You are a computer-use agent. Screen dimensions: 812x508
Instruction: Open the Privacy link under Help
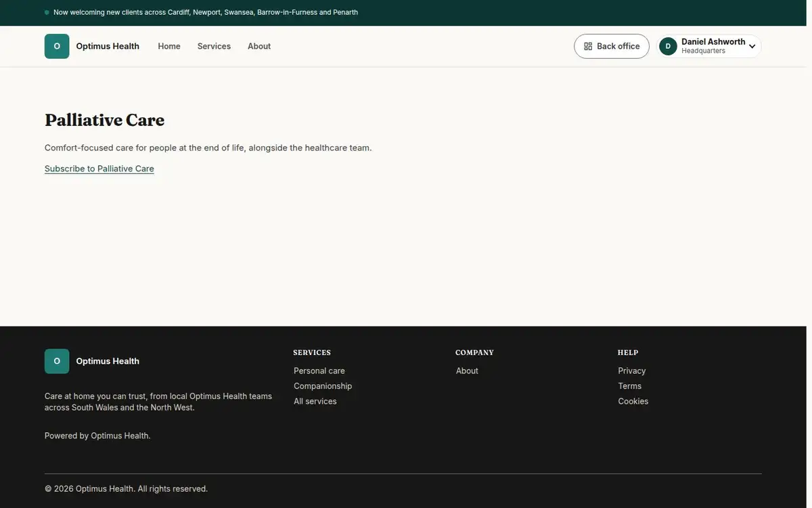pyautogui.click(x=632, y=371)
